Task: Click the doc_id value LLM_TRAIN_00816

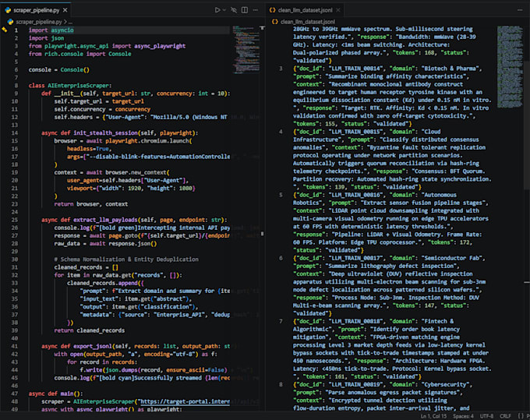Action: coord(355,195)
